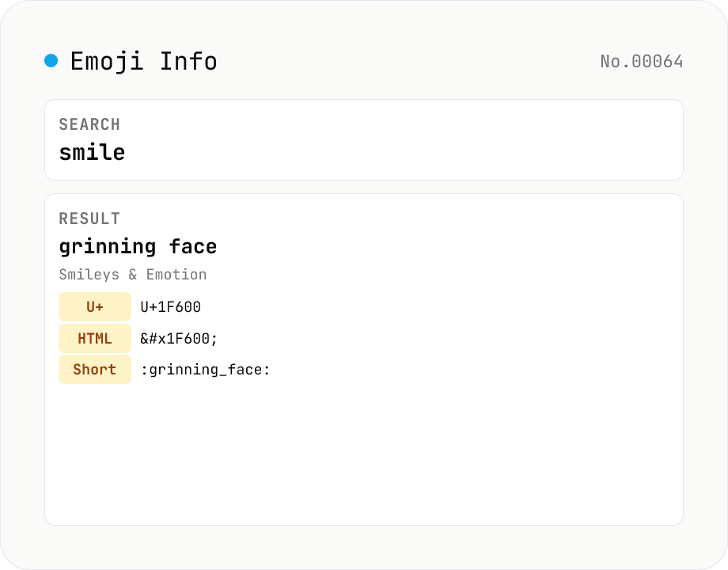Select the "grinning face" result name
This screenshot has width=728, height=570.
tap(138, 247)
